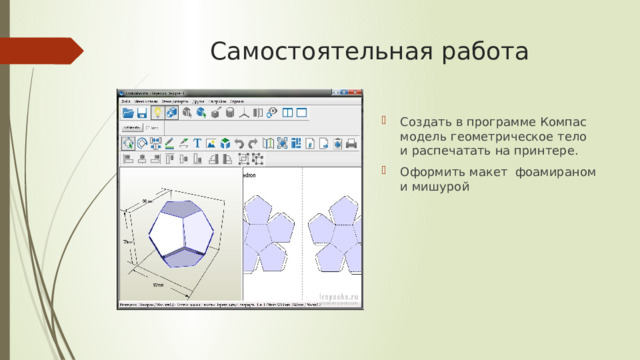
Task: Click the gray cube with diagonal line icon
Action: pyautogui.click(x=216, y=113)
